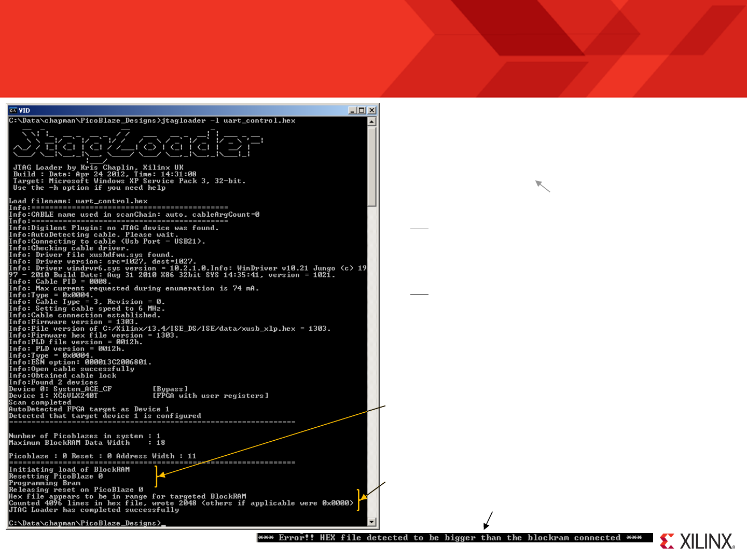Click 'Info:Obtained cable lock' line
Image resolution: width=747 pixels, height=560 pixels.
click(x=63, y=375)
